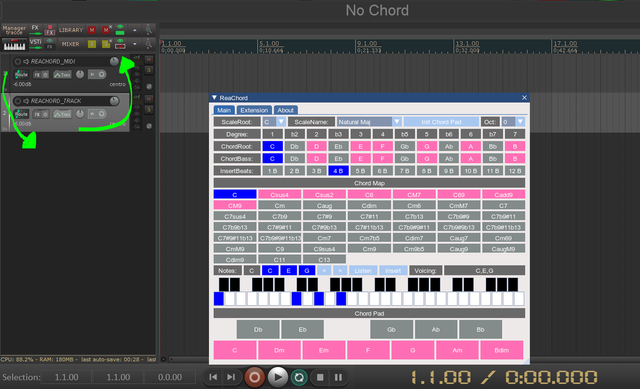Open the ScaleRoot dropdown
640x389 pixels.
[273, 122]
